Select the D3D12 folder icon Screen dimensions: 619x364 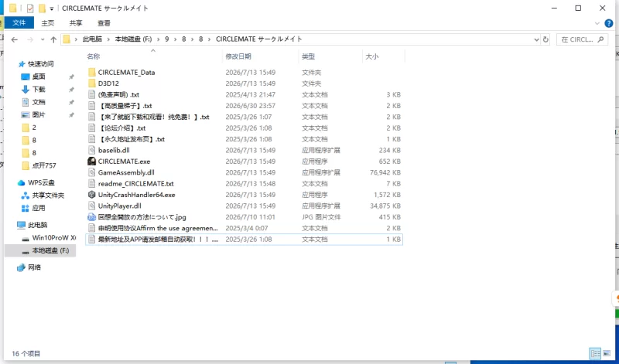(x=91, y=83)
